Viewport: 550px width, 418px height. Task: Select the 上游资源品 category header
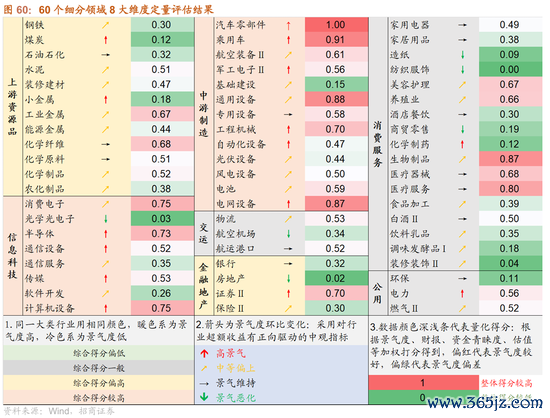[13, 107]
